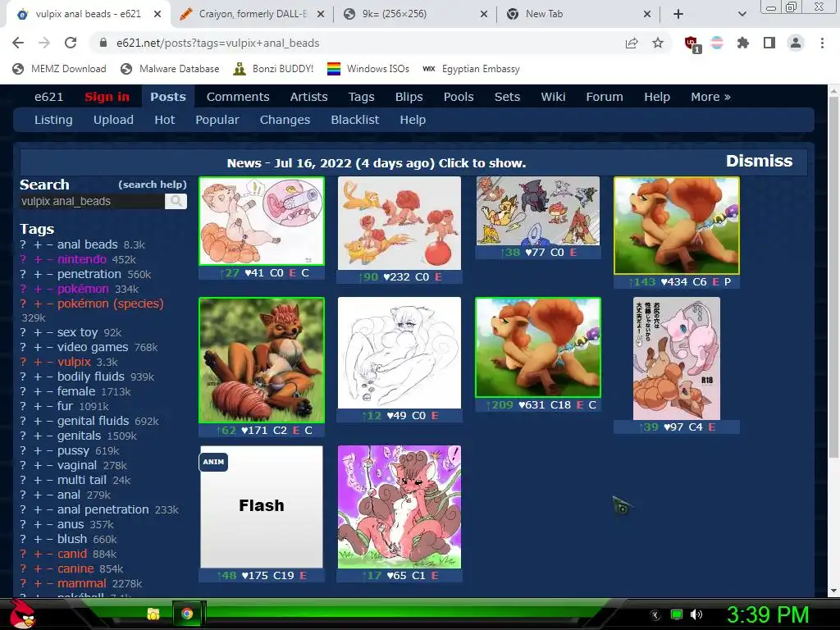This screenshot has width=840, height=630.
Task: Open wiki question mark for blush tag
Action: pyautogui.click(x=23, y=540)
